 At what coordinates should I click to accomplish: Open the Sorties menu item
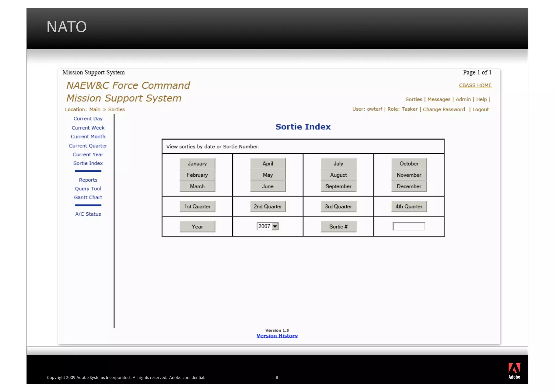point(414,99)
